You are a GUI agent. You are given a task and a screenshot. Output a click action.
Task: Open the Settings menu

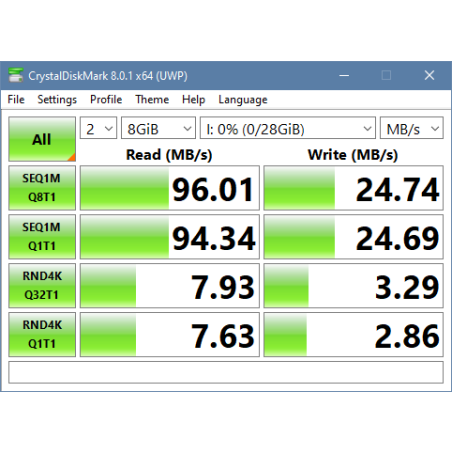[57, 99]
